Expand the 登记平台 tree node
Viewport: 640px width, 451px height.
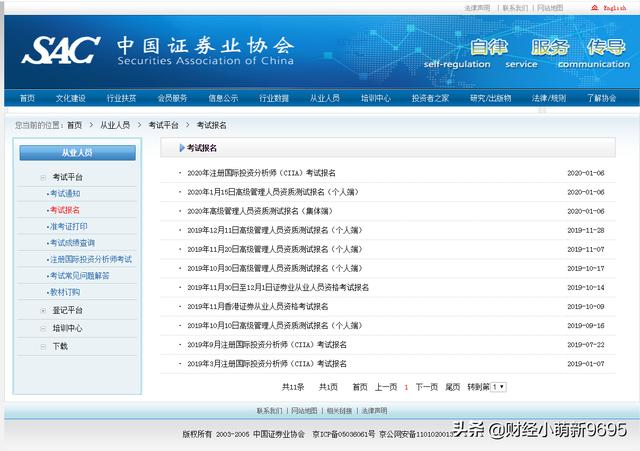click(43, 311)
